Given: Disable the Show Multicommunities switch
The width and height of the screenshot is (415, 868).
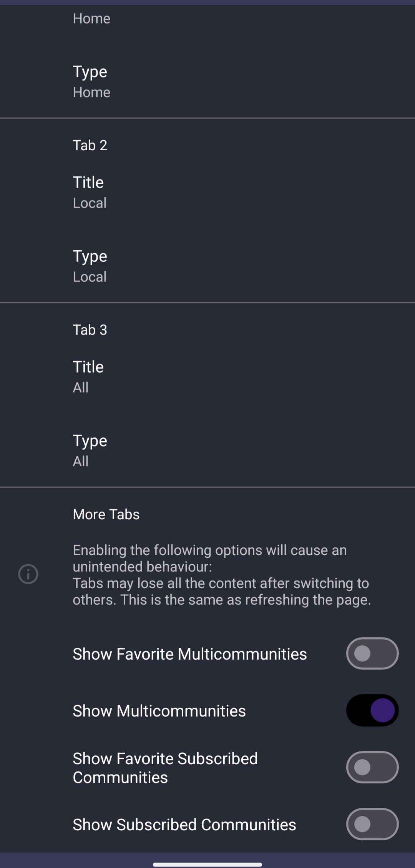Looking at the screenshot, I should point(372,710).
